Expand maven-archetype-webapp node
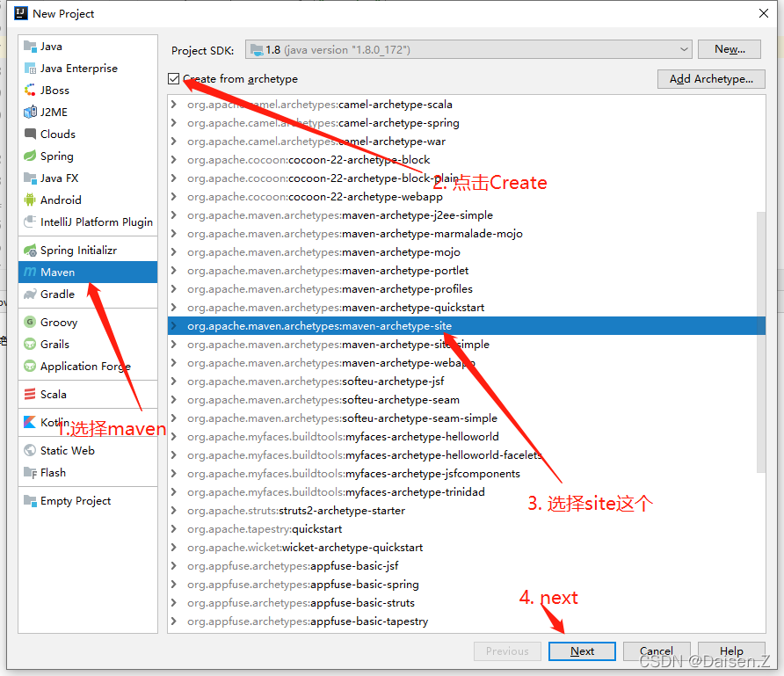Image resolution: width=784 pixels, height=676 pixels. click(173, 362)
